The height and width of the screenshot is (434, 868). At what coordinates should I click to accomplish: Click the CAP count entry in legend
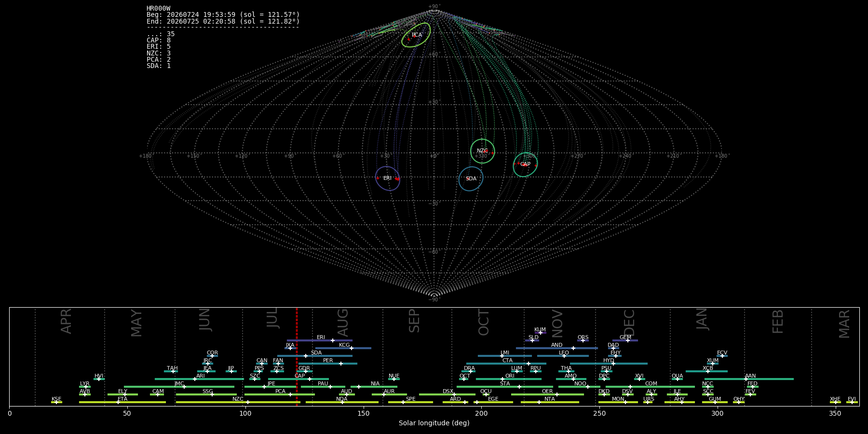pyautogui.click(x=159, y=41)
